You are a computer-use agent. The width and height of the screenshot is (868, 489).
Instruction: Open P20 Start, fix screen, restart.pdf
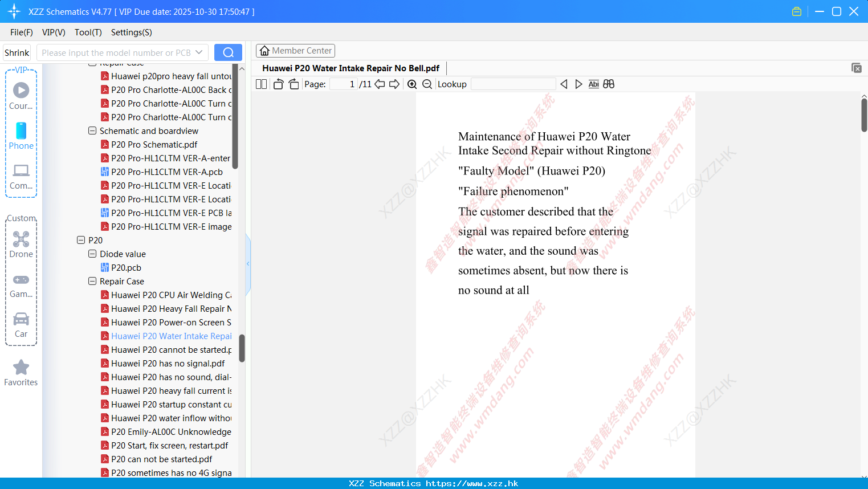coord(164,445)
